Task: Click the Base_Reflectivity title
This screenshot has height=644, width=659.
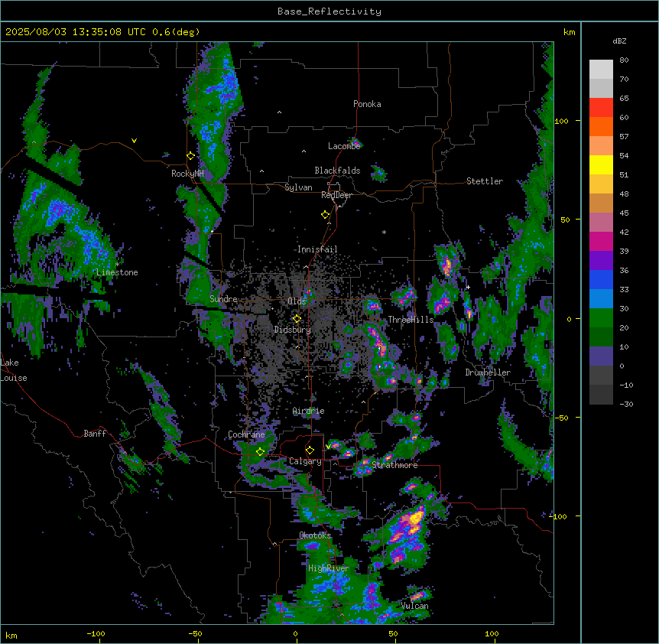Action: click(x=329, y=11)
